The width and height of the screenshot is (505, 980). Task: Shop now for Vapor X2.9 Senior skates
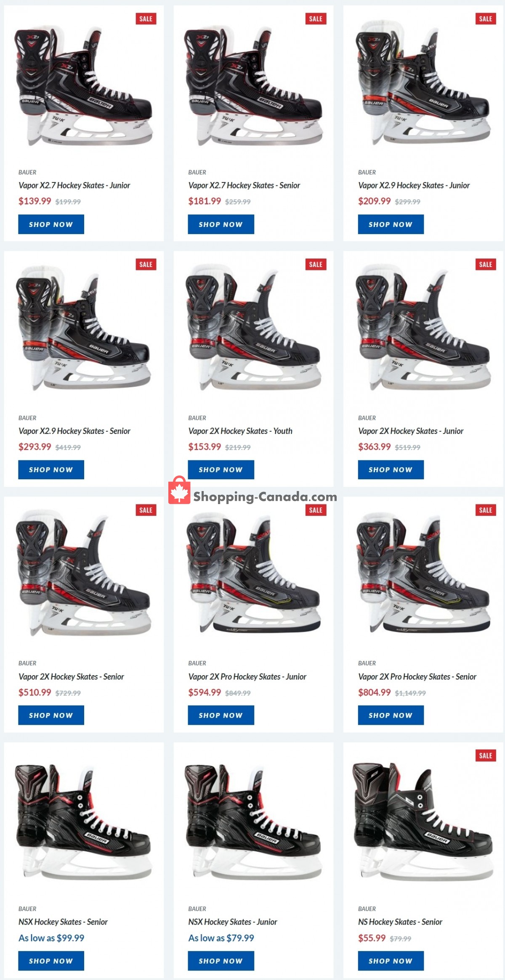click(x=51, y=470)
